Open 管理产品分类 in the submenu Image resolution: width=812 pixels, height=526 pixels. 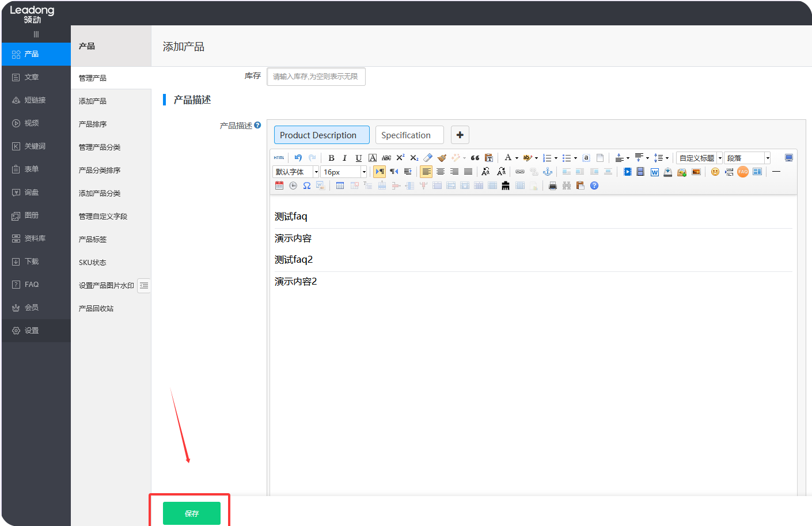click(100, 147)
